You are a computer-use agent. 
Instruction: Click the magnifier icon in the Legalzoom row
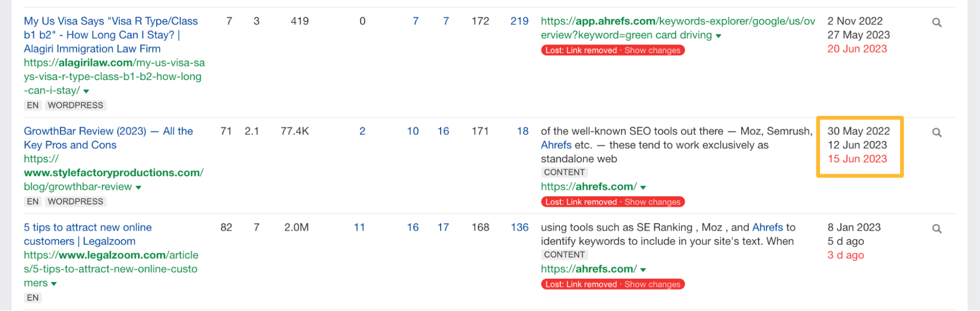tap(937, 228)
